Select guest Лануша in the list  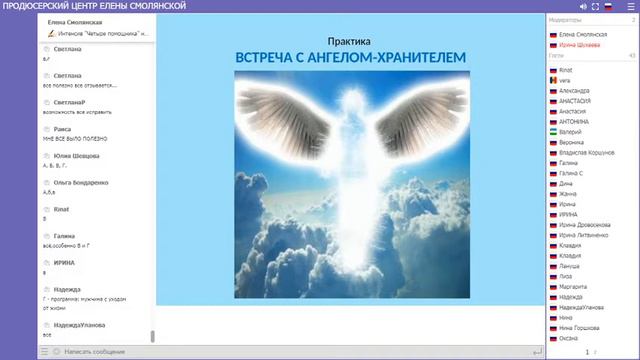click(x=569, y=266)
